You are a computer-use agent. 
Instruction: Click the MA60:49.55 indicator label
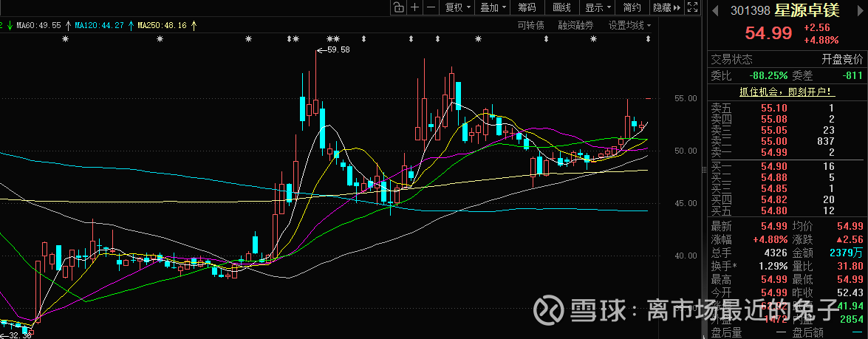coord(38,25)
